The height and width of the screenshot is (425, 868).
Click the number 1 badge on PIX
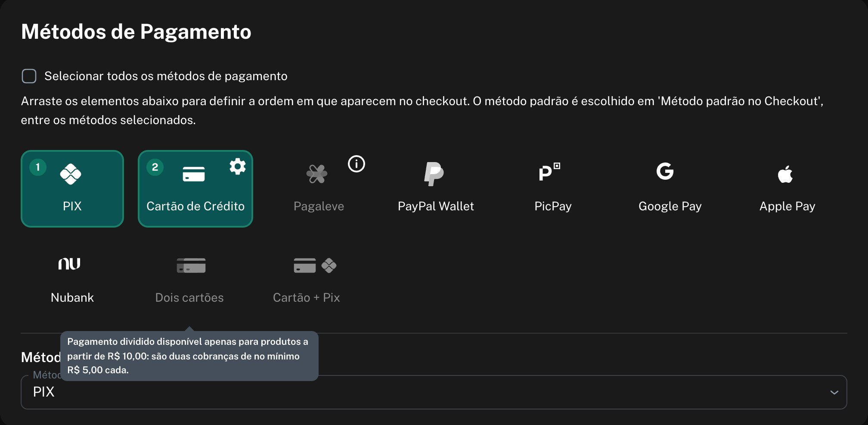(38, 167)
